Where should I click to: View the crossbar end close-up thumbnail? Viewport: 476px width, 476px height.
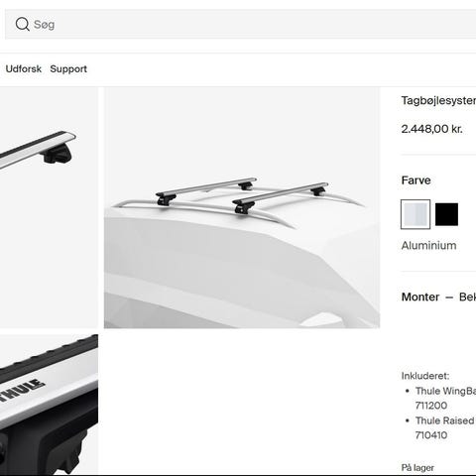coord(49,207)
